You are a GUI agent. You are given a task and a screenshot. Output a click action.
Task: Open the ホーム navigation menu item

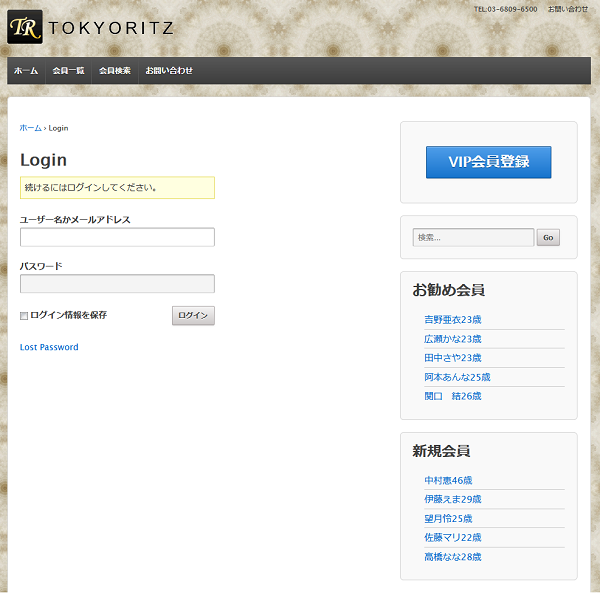click(26, 71)
